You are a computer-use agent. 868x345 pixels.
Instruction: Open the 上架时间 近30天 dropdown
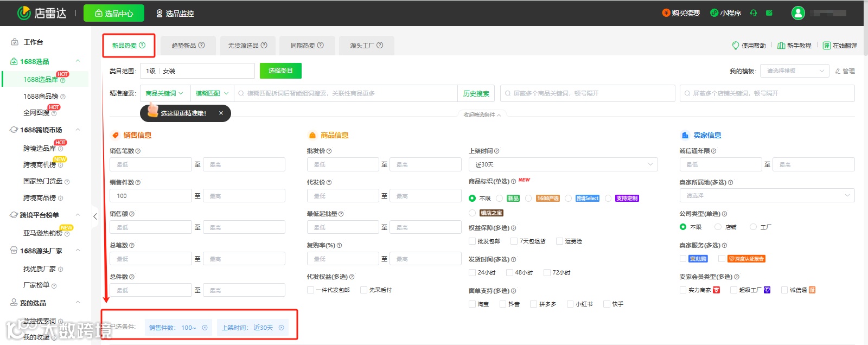pos(563,164)
